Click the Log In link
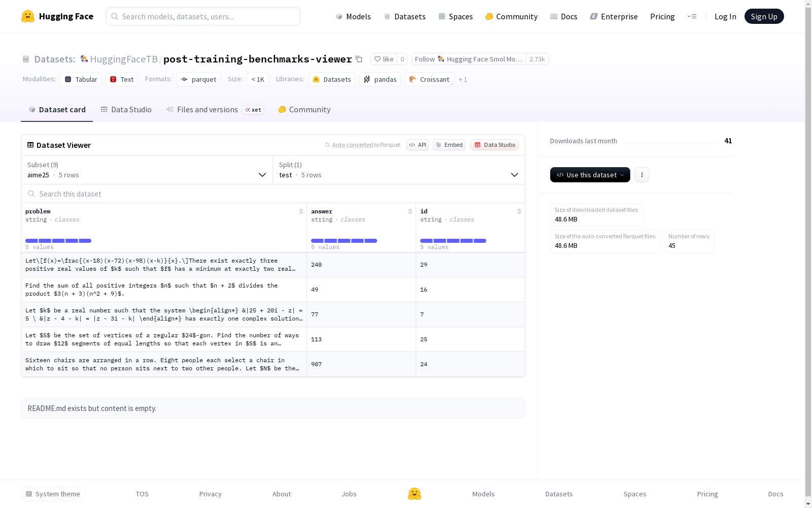The height and width of the screenshot is (508, 812). 725,16
